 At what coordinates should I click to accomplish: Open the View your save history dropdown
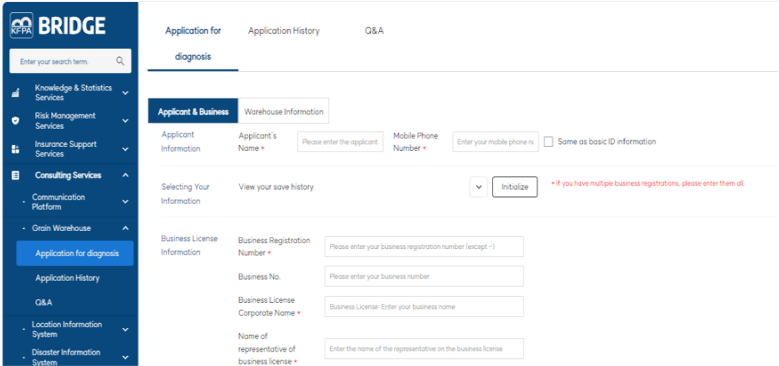coord(478,187)
